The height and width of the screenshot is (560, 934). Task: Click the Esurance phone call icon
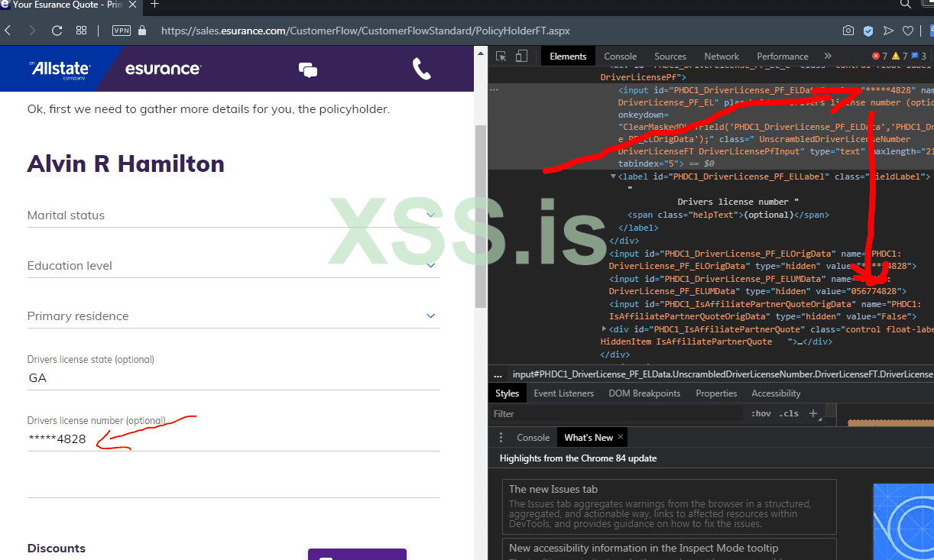(x=422, y=70)
